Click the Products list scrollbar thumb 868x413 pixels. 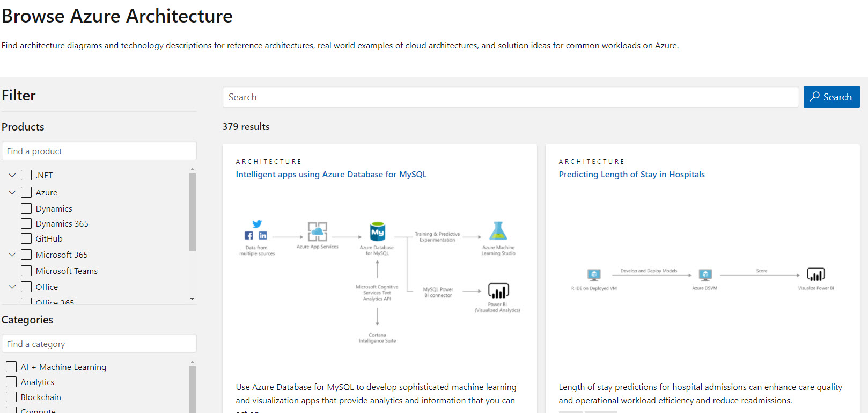(x=192, y=212)
